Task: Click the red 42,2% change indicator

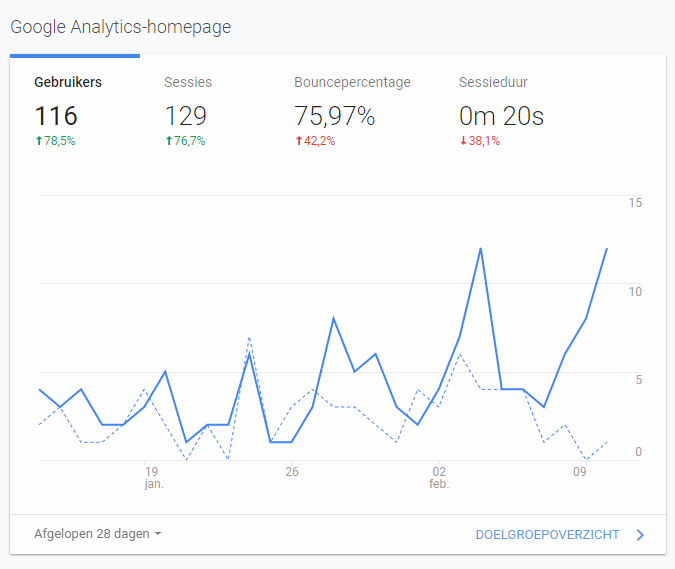Action: click(315, 141)
